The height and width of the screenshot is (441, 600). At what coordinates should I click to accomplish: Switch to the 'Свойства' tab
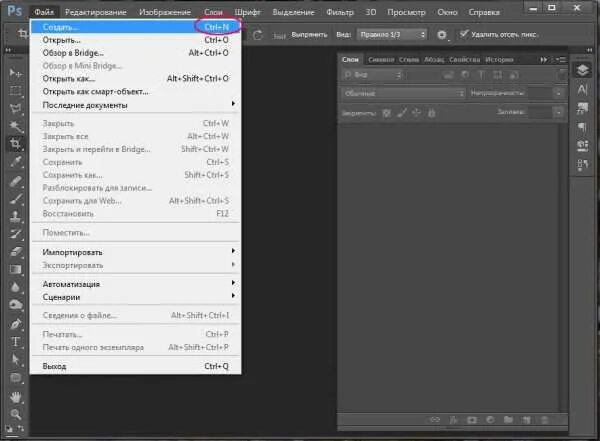pos(465,60)
